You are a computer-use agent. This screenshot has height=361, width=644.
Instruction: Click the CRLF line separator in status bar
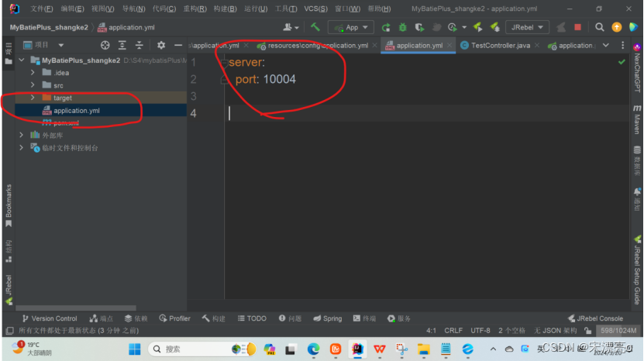[x=453, y=329]
